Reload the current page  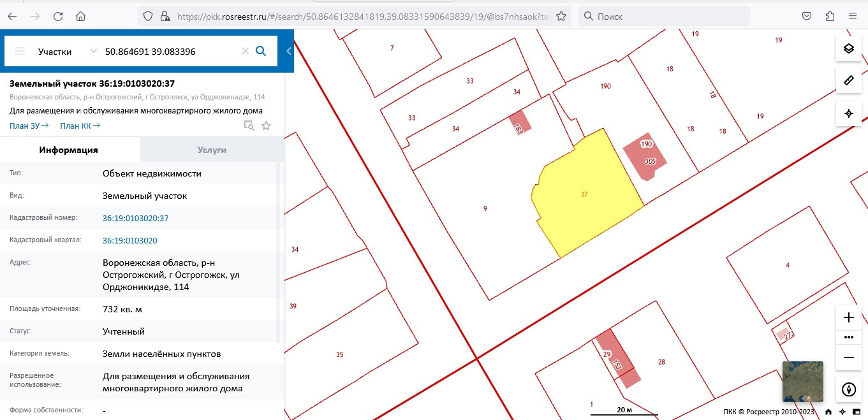click(58, 17)
